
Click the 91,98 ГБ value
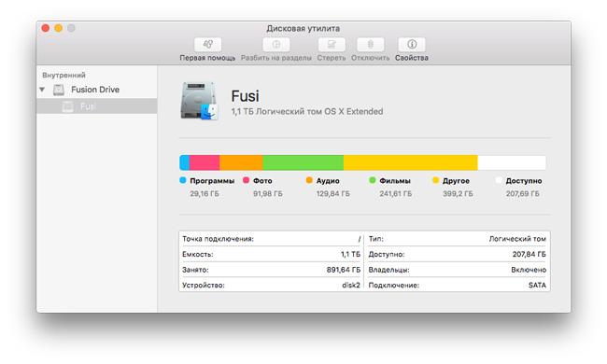(x=268, y=194)
